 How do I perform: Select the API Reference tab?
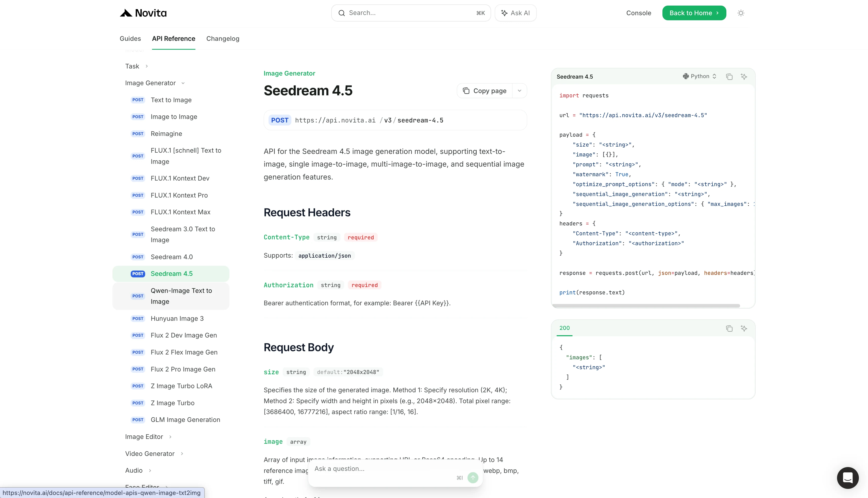coord(174,39)
